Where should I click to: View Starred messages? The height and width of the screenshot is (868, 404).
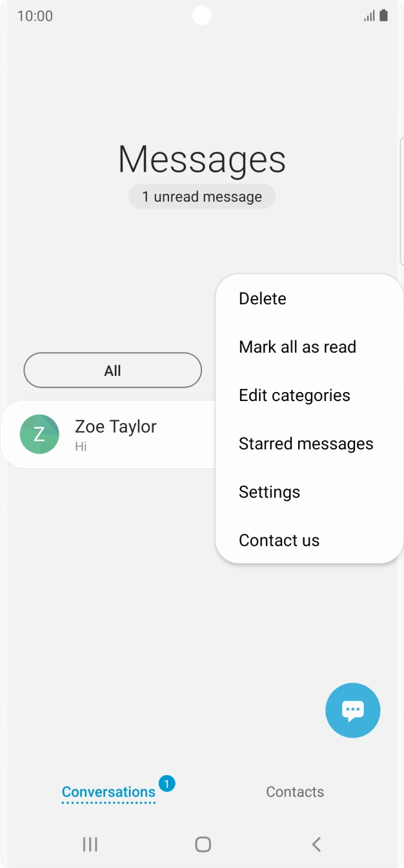(x=306, y=444)
